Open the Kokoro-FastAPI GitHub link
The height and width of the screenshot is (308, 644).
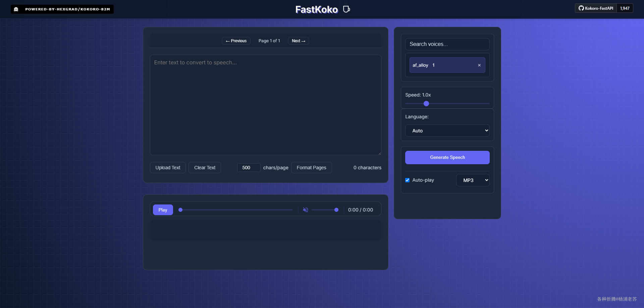596,8
